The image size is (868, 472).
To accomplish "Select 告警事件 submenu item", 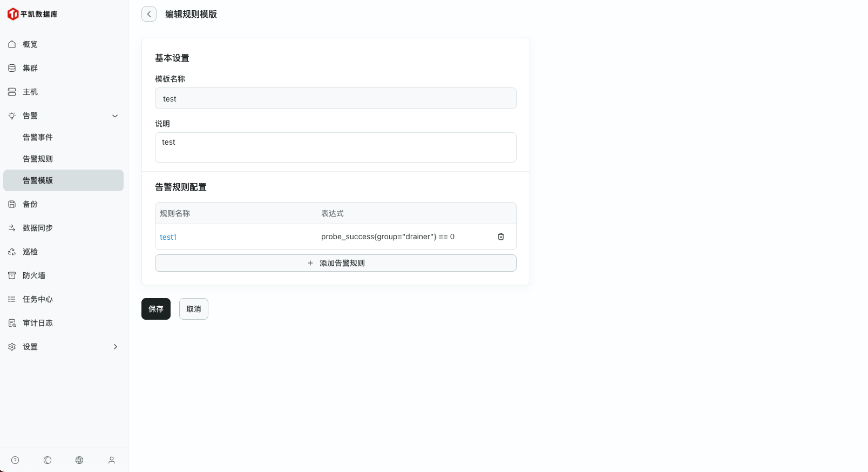I will tap(38, 137).
